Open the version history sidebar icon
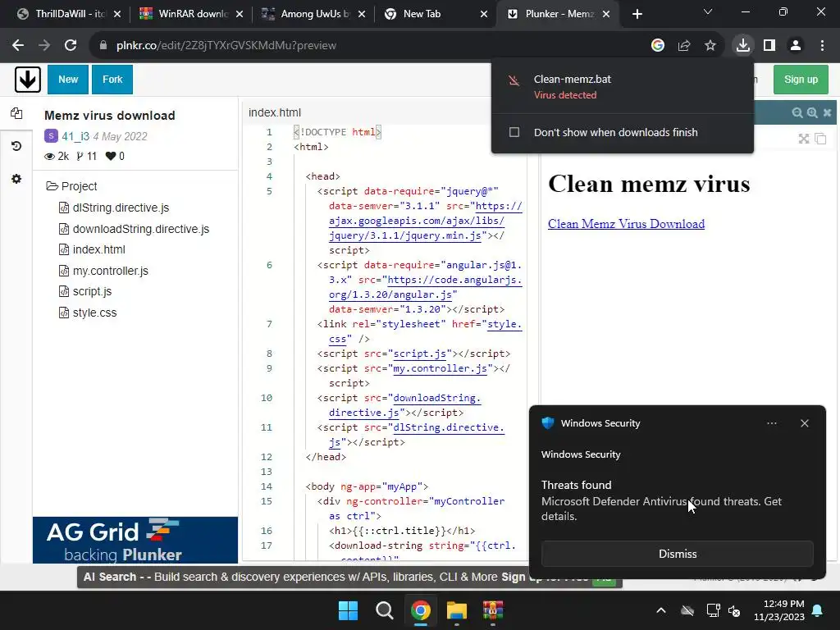Image resolution: width=840 pixels, height=630 pixels. 16,146
